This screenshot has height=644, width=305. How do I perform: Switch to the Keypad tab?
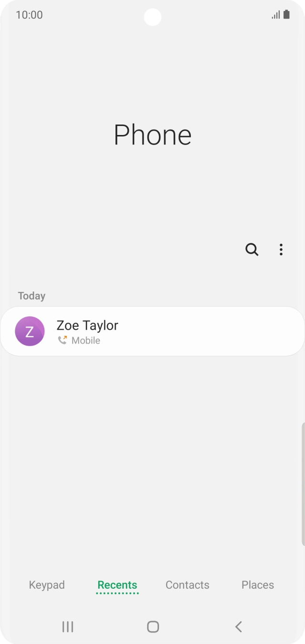click(47, 585)
